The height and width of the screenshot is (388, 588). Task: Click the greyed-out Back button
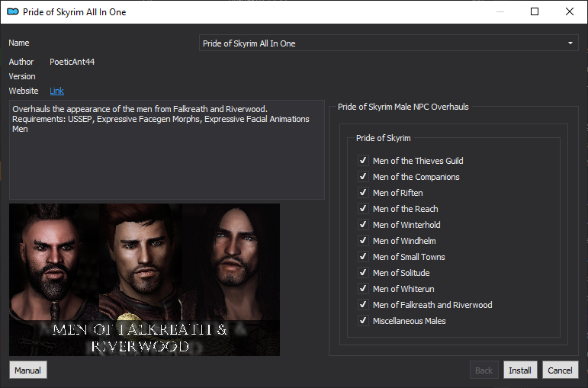pyautogui.click(x=484, y=370)
